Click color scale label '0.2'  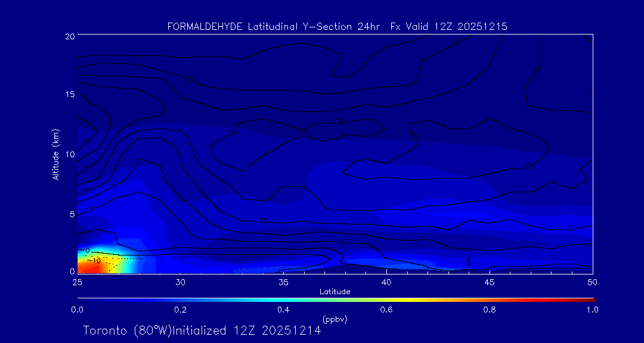(x=180, y=310)
